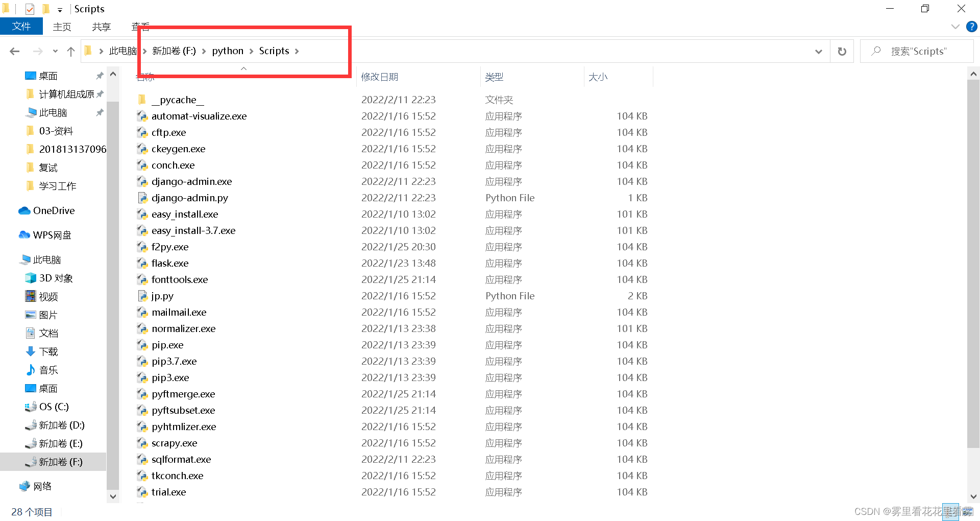
Task: Expand the address bar history dropdown
Action: coord(819,51)
